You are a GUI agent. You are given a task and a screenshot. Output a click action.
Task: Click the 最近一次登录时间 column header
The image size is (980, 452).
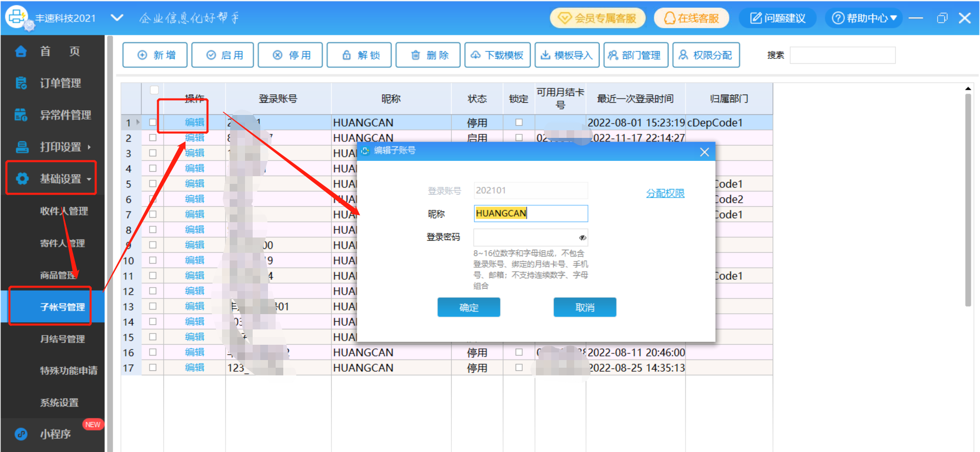coord(635,99)
